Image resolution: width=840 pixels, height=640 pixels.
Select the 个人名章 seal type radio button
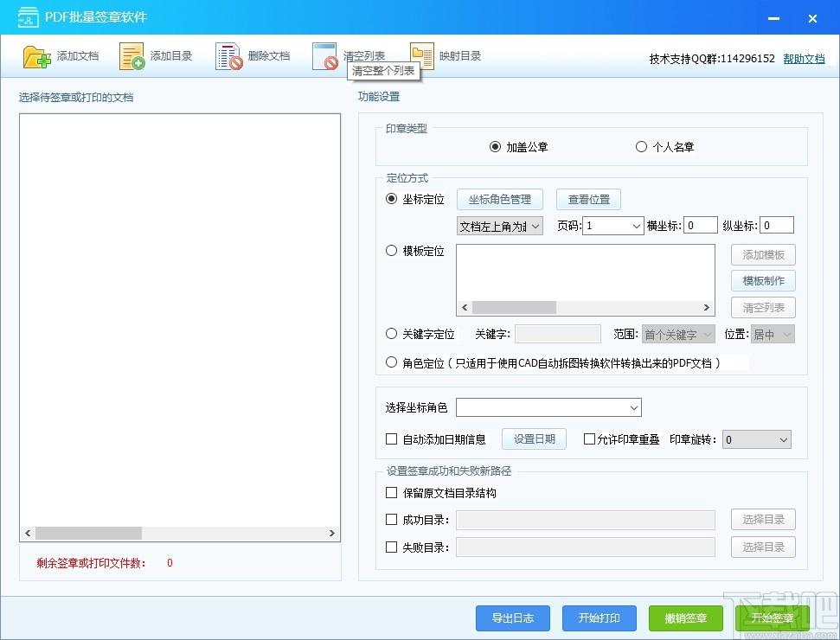click(641, 147)
